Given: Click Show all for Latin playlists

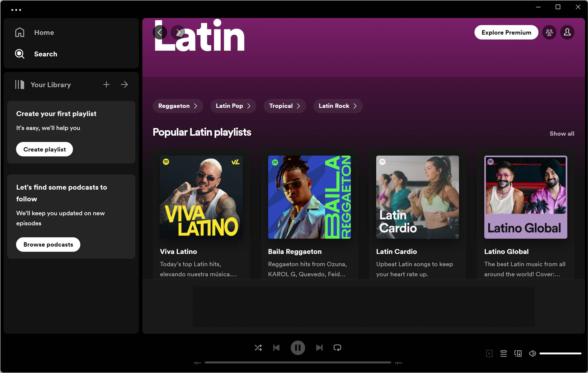Looking at the screenshot, I should click(x=562, y=134).
